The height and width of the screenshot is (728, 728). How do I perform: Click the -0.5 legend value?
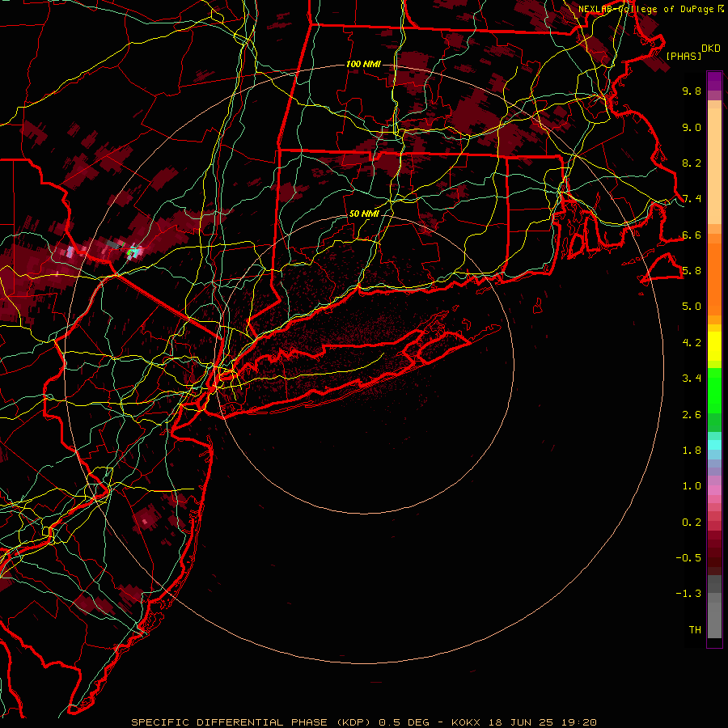point(688,558)
